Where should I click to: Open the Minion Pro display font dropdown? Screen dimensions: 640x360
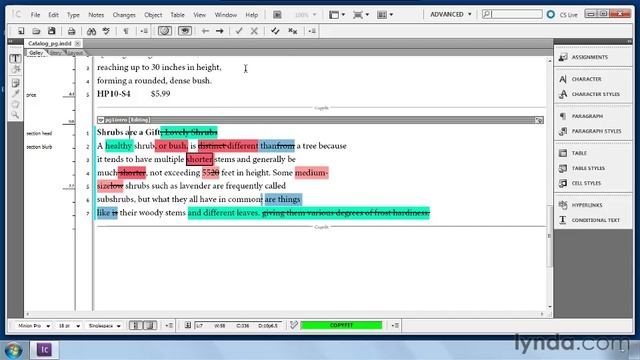[x=33, y=326]
